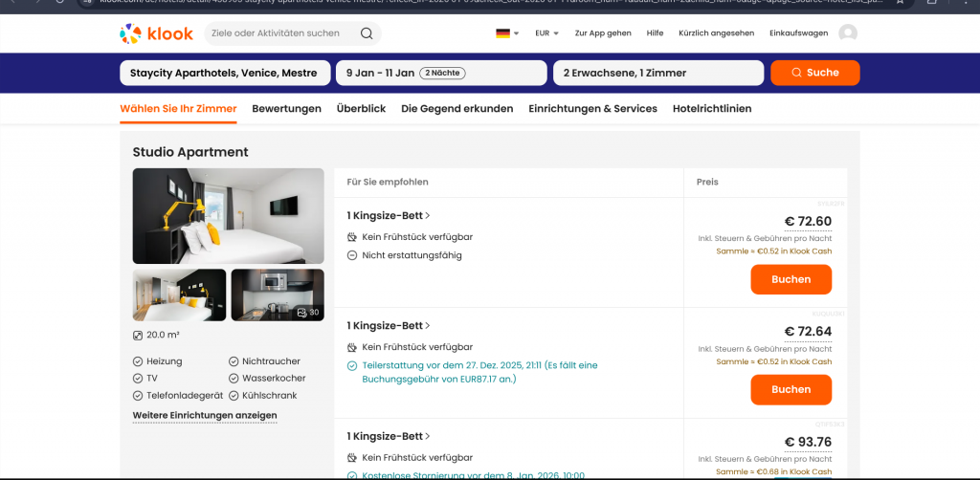Viewport: 980px width, 480px height.
Task: Expand second 1 Kingsize-Bett details
Action: [389, 326]
